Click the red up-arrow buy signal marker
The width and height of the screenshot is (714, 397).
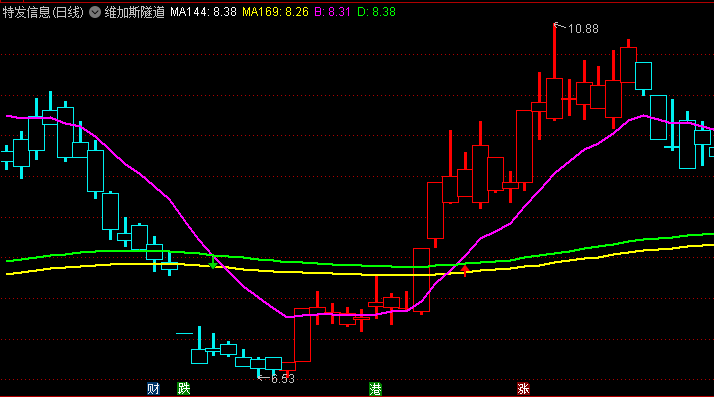point(464,270)
